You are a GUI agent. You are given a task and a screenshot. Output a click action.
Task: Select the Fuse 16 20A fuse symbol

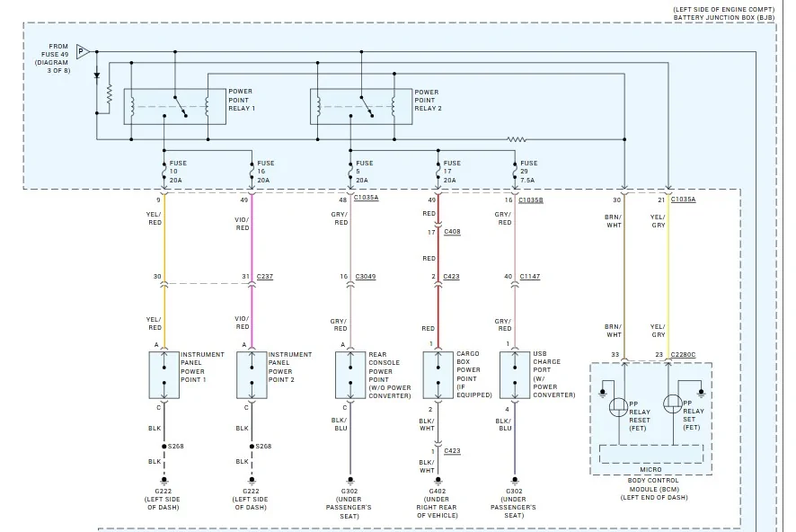252,172
